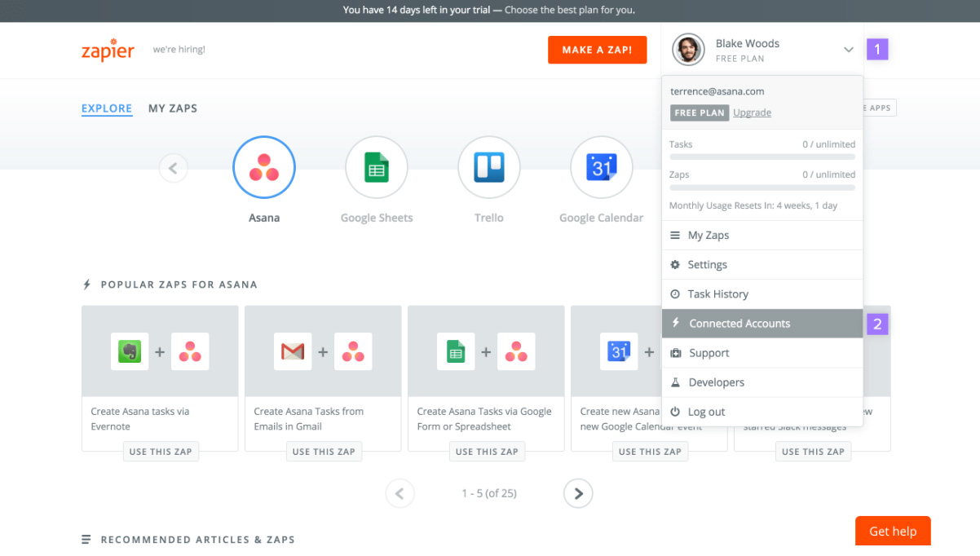Use the Google Calendar event zap
The height and width of the screenshot is (556, 980).
pyautogui.click(x=650, y=452)
